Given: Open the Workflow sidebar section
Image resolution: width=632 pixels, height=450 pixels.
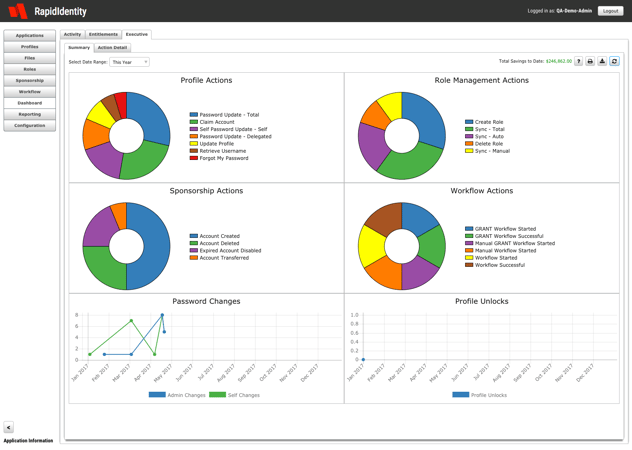Looking at the screenshot, I should click(x=29, y=92).
